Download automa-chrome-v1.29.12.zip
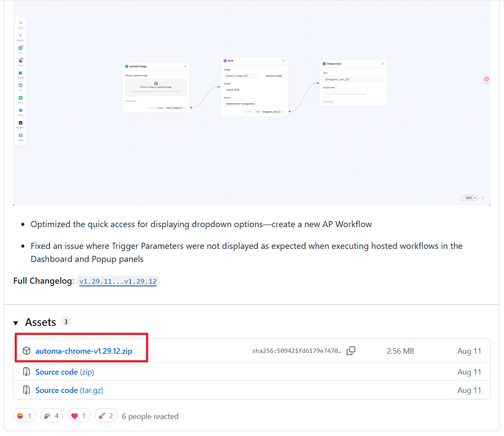504x436 pixels. 84,351
